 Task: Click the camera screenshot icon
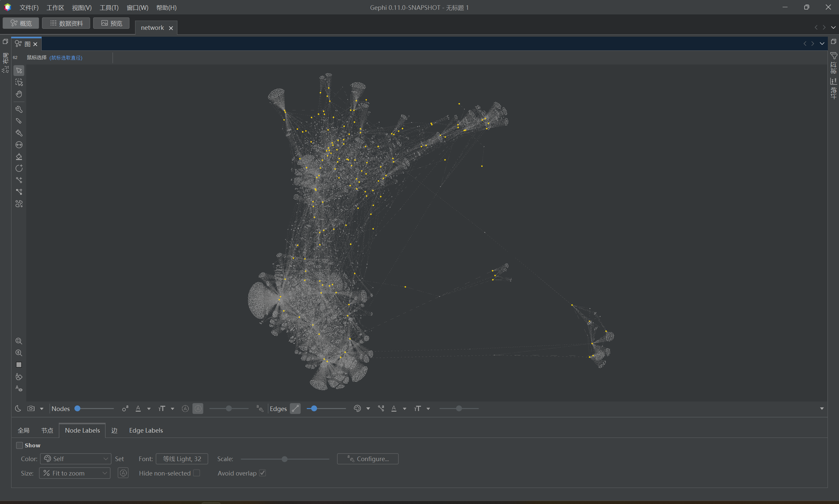(31, 409)
